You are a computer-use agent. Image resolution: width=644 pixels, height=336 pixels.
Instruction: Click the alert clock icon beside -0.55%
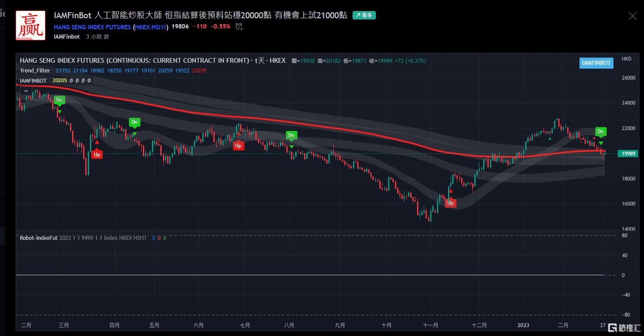[x=239, y=27]
